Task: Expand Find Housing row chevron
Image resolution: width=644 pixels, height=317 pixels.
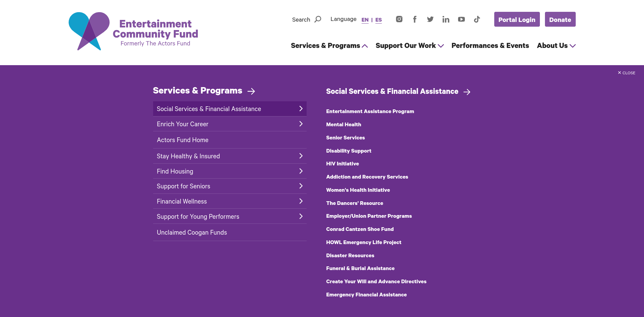Action: (301, 171)
